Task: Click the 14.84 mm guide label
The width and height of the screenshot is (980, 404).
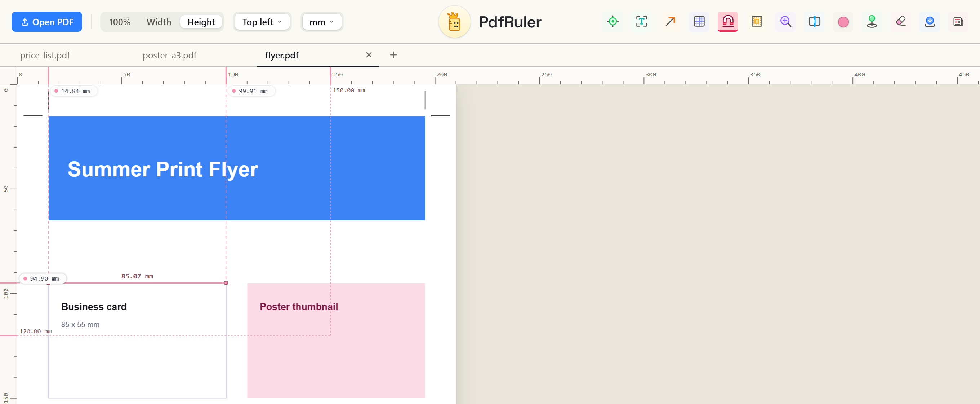Action: click(x=74, y=91)
